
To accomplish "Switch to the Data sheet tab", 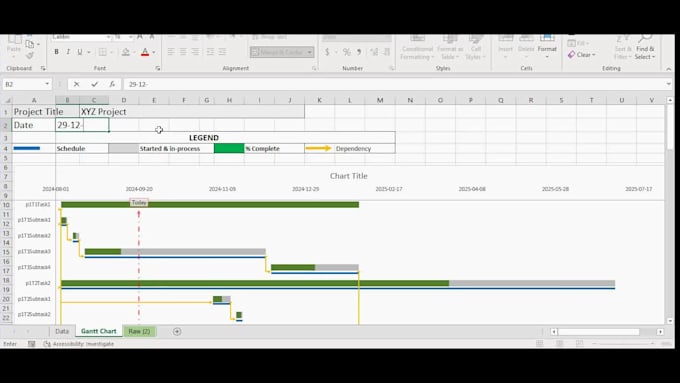I will click(62, 331).
